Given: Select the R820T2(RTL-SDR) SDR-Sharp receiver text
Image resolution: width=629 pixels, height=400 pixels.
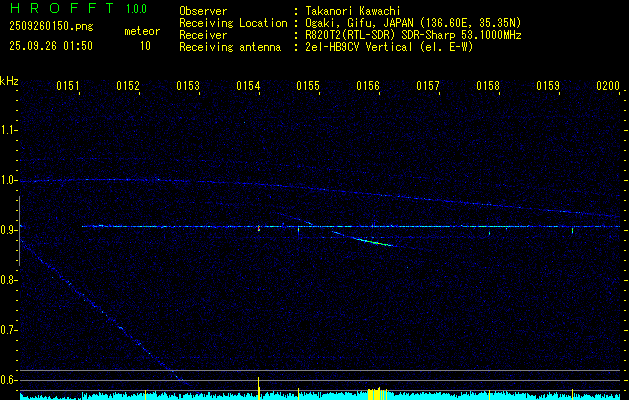Looking at the screenshot, I should 412,35.
